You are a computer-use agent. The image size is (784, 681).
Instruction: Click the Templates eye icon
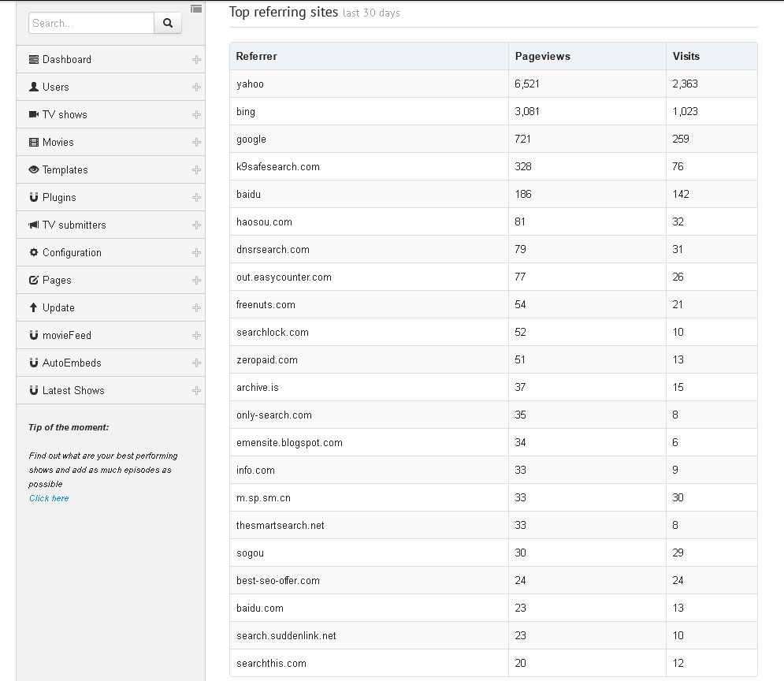tap(34, 169)
